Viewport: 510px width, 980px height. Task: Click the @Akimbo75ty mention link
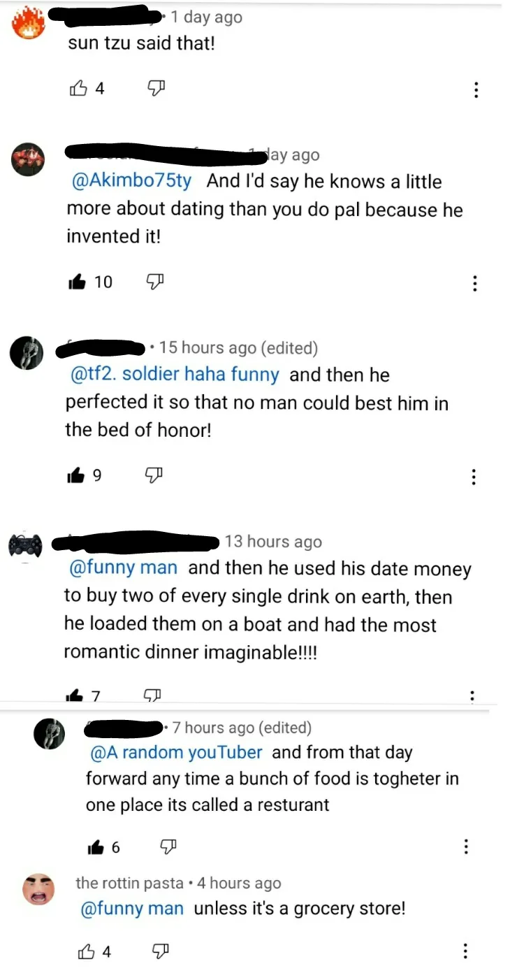click(132, 181)
